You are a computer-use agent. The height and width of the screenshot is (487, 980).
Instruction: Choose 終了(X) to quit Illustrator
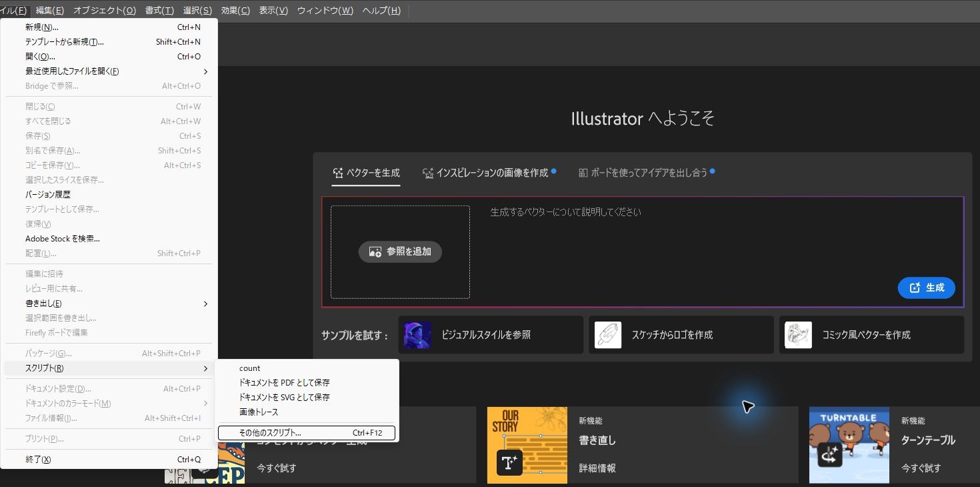(109, 460)
